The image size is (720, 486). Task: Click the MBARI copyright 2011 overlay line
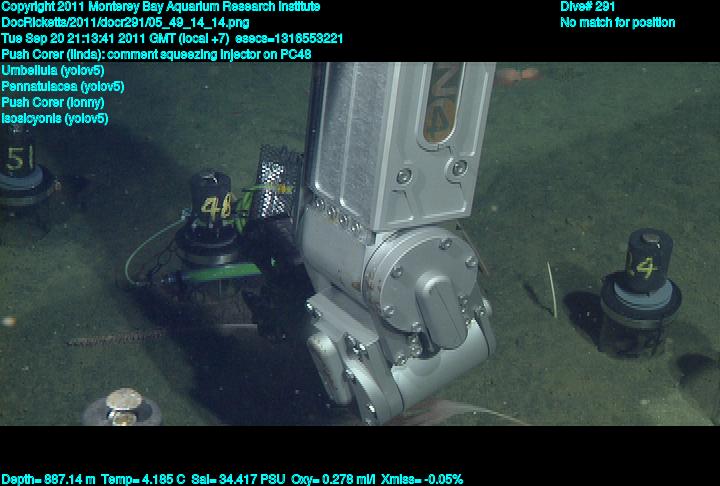click(161, 7)
